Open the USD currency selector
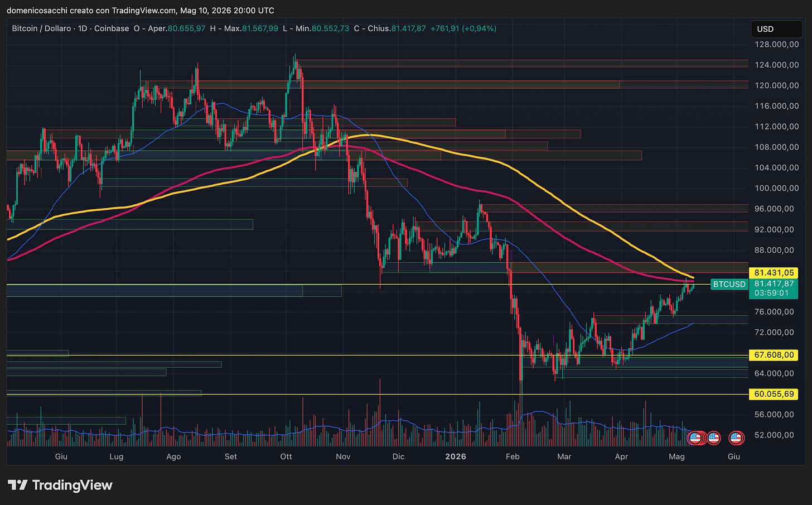This screenshot has width=812, height=505. coord(777,29)
